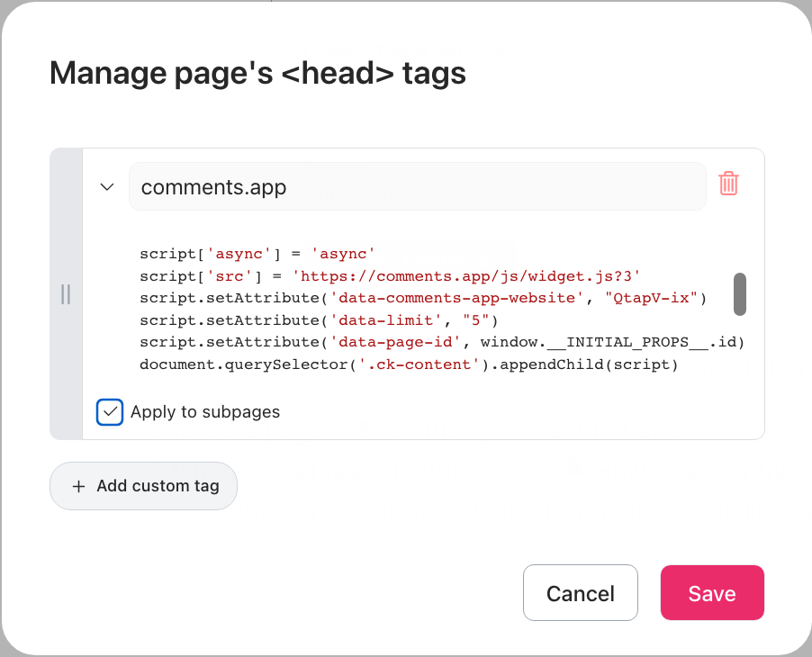The image size is (812, 657).
Task: Cancel the head tags dialog
Action: 580,593
